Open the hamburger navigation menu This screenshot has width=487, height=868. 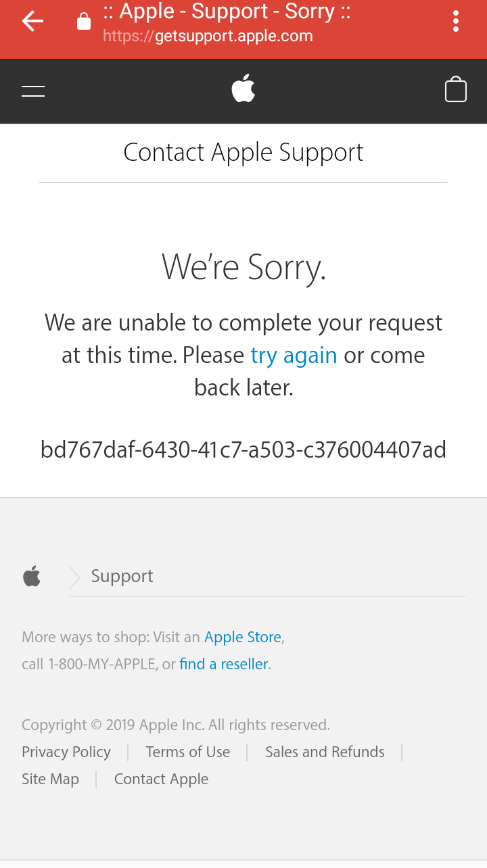click(33, 91)
